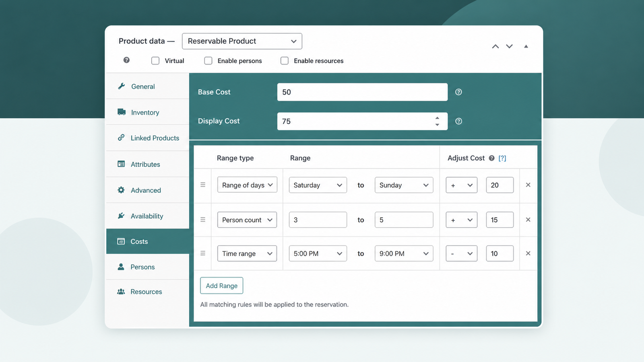Select the Advanced tab
644x362 pixels.
click(x=148, y=190)
